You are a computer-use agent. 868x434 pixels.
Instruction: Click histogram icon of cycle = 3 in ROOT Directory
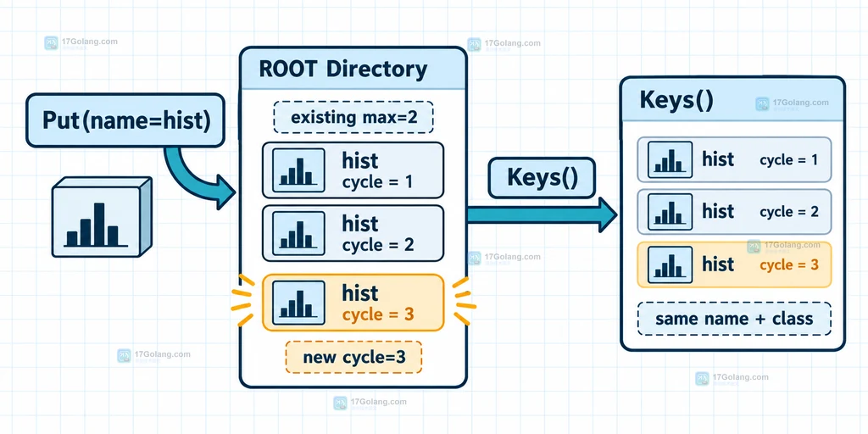tap(298, 303)
